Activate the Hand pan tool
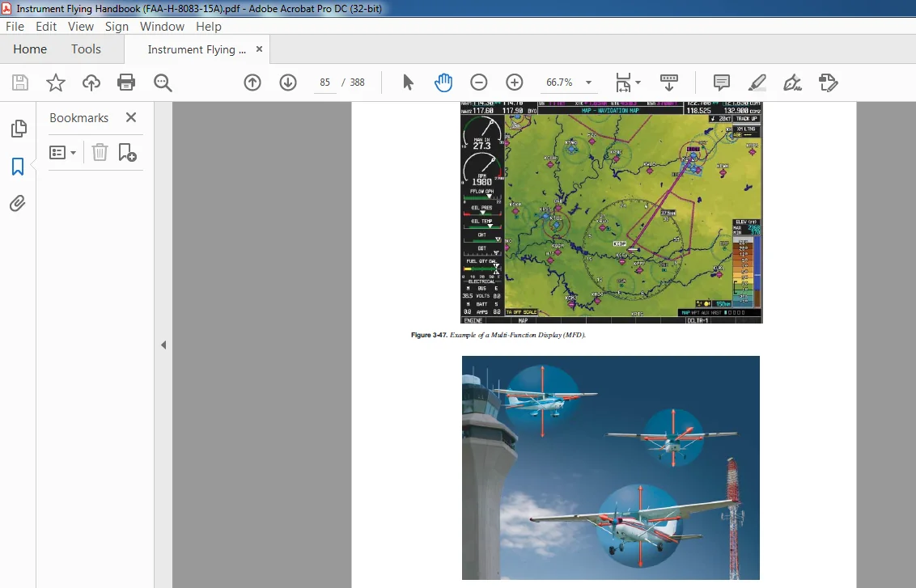 pyautogui.click(x=443, y=82)
